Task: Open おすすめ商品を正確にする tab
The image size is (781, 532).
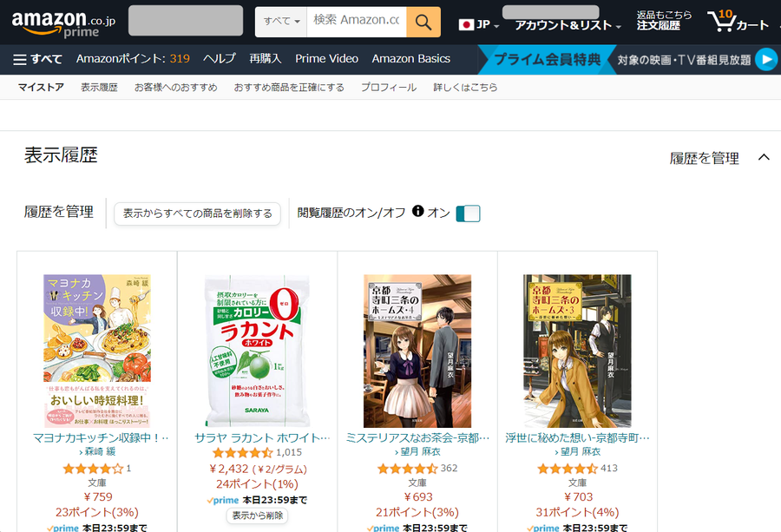Action: 289,87
